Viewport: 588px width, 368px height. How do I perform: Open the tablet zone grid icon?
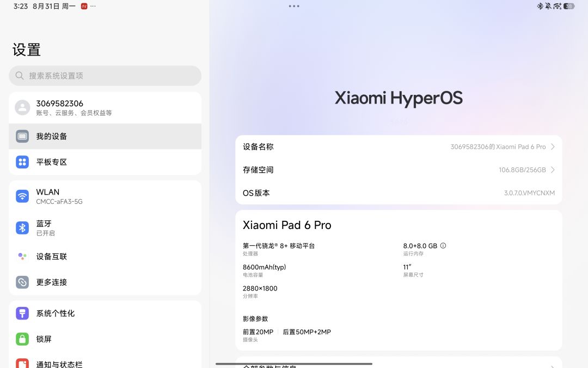click(22, 162)
